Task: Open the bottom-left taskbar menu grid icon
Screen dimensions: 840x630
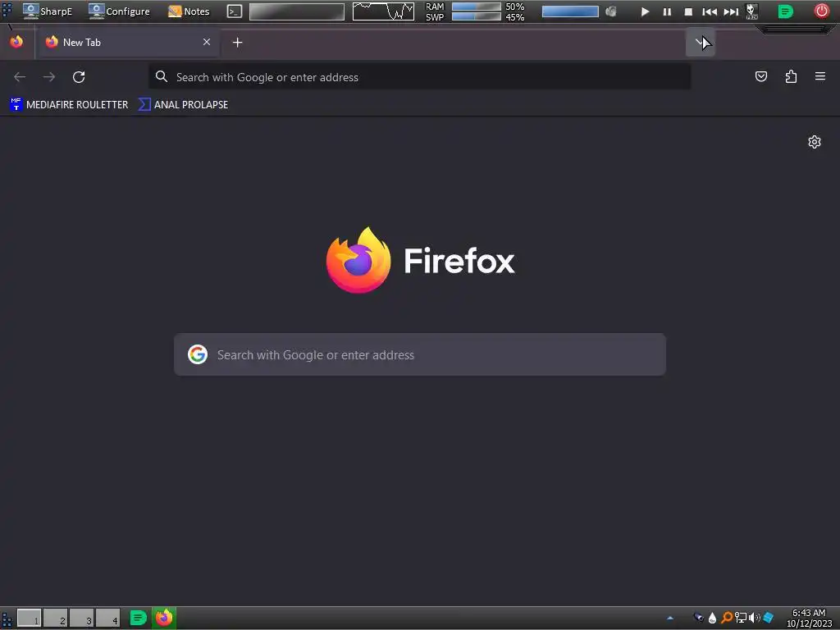Action: 7,619
